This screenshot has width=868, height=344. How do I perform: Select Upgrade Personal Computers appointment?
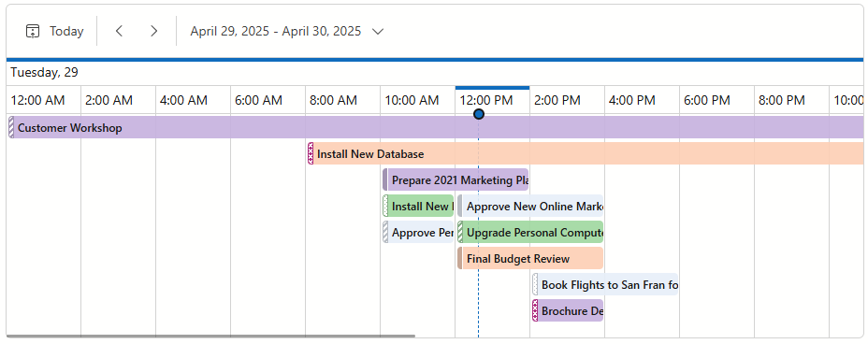[x=530, y=232]
